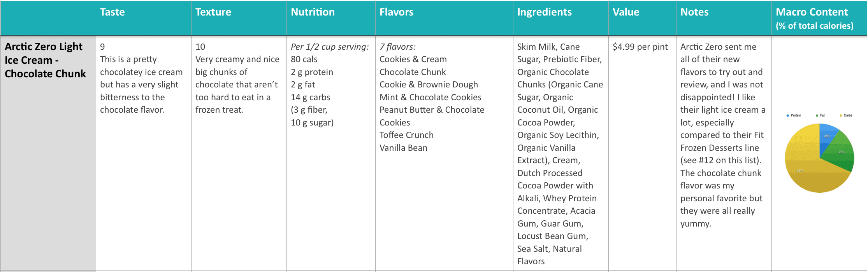Screen dimensions: 868x272
Task: Click the $4.99 per pint value cell
Action: [640, 47]
